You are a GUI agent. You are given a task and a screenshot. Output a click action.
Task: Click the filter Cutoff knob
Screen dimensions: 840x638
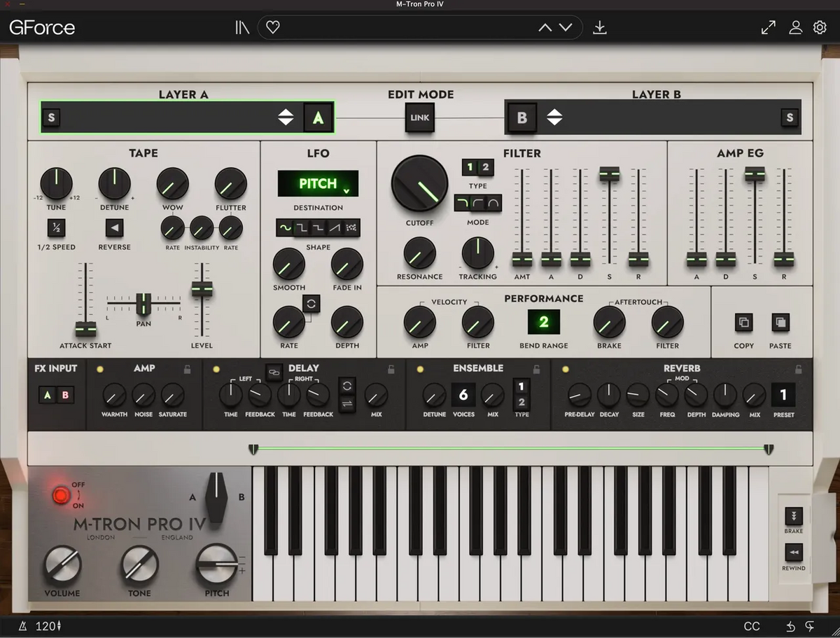pos(419,184)
